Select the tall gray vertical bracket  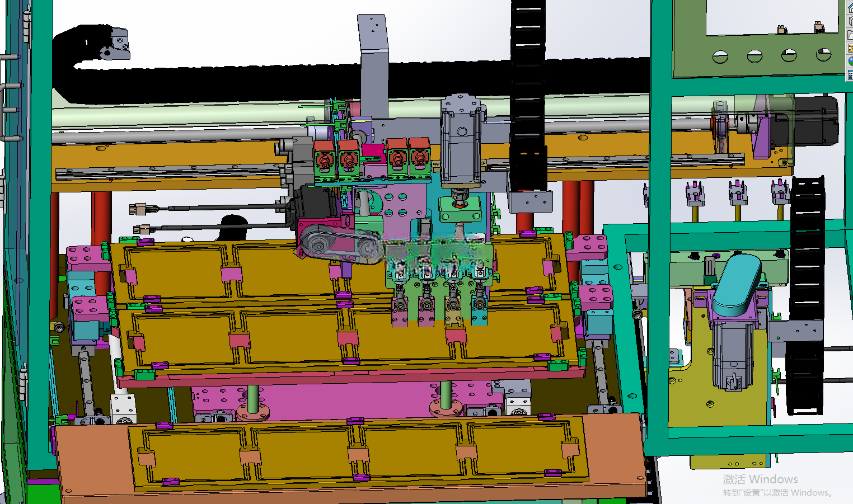[x=374, y=66]
